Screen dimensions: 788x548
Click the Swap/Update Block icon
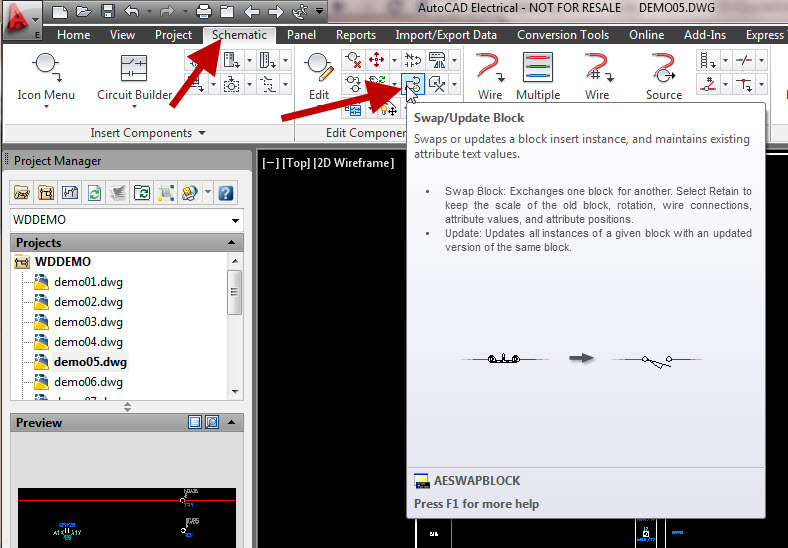tap(413, 83)
